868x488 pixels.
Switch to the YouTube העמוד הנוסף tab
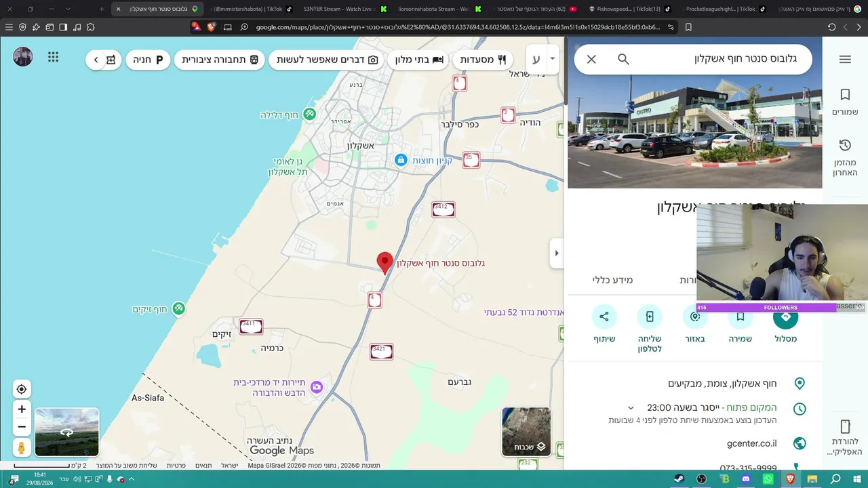[x=532, y=9]
